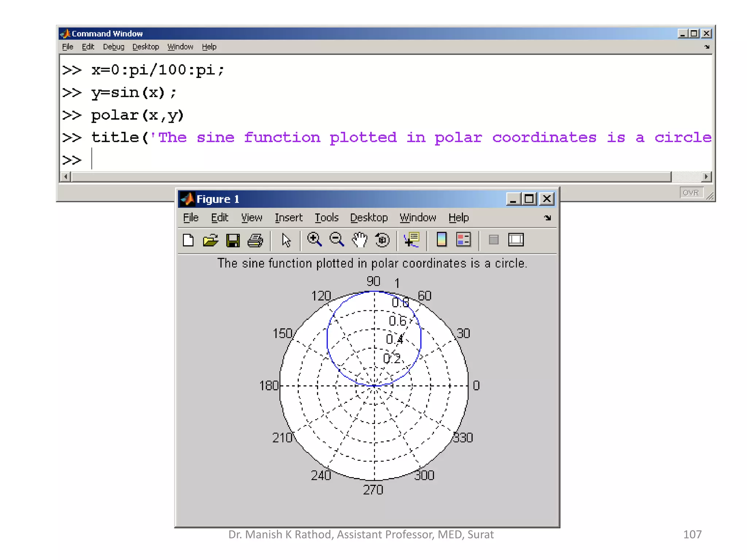The height and width of the screenshot is (560, 747).
Task: Open the Debug menu in Command Window
Action: click(x=113, y=47)
